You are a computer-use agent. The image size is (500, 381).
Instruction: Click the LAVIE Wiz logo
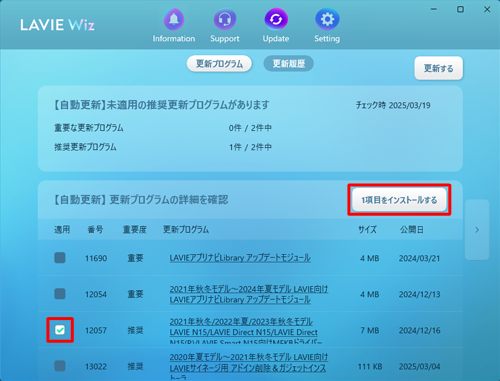57,25
